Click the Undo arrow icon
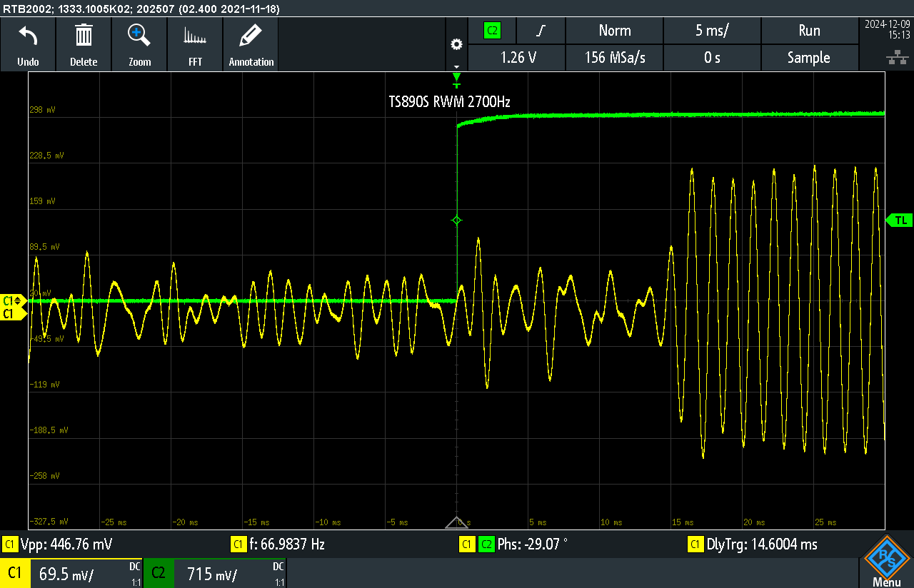The height and width of the screenshot is (588, 914). click(28, 44)
